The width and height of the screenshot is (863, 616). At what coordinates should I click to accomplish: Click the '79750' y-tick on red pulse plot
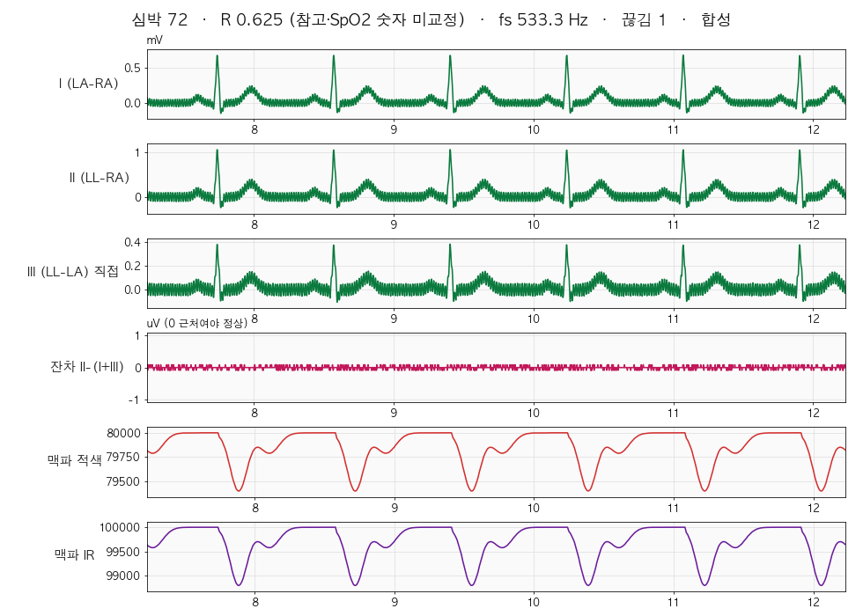[x=123, y=457]
